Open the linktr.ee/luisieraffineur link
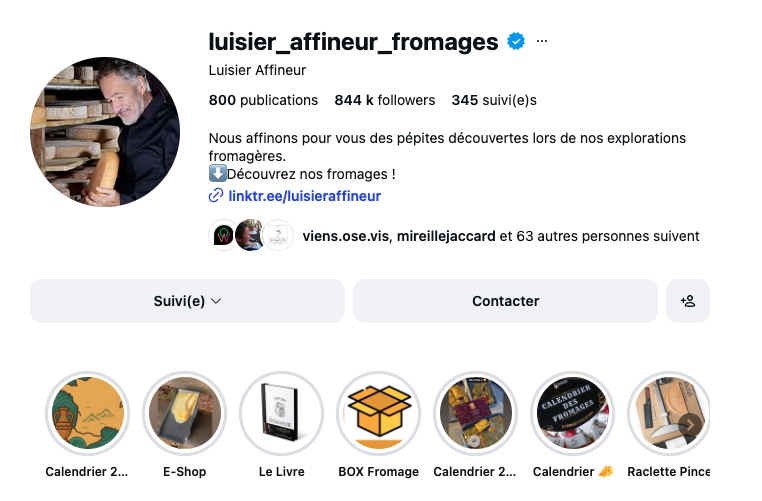 tap(303, 196)
